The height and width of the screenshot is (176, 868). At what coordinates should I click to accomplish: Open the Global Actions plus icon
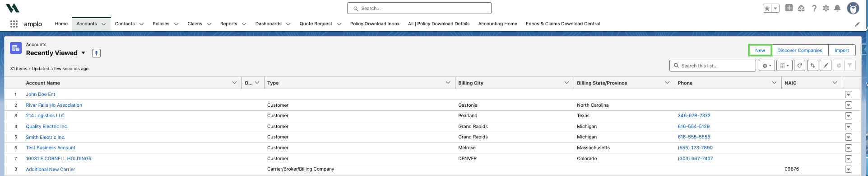(x=789, y=8)
